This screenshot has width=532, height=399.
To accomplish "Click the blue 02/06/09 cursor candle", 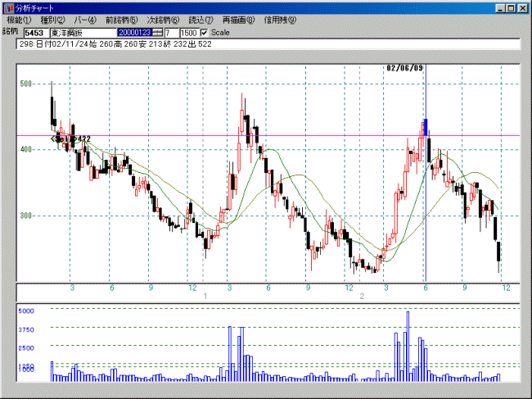I will 426,128.
